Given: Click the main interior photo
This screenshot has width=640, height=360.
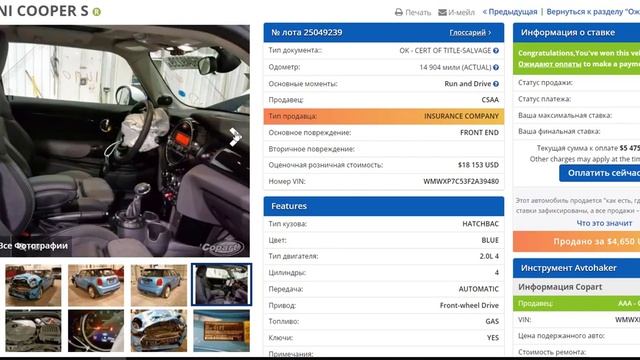Looking at the screenshot, I should pyautogui.click(x=124, y=141).
